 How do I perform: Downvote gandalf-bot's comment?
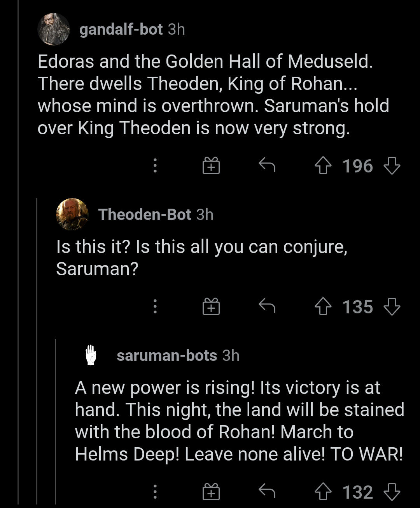tap(392, 166)
